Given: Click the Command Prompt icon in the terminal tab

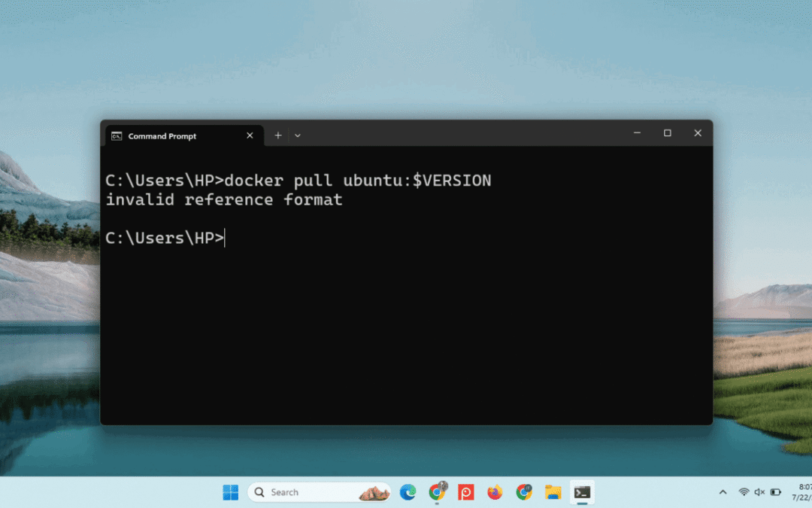Looking at the screenshot, I should click(117, 135).
